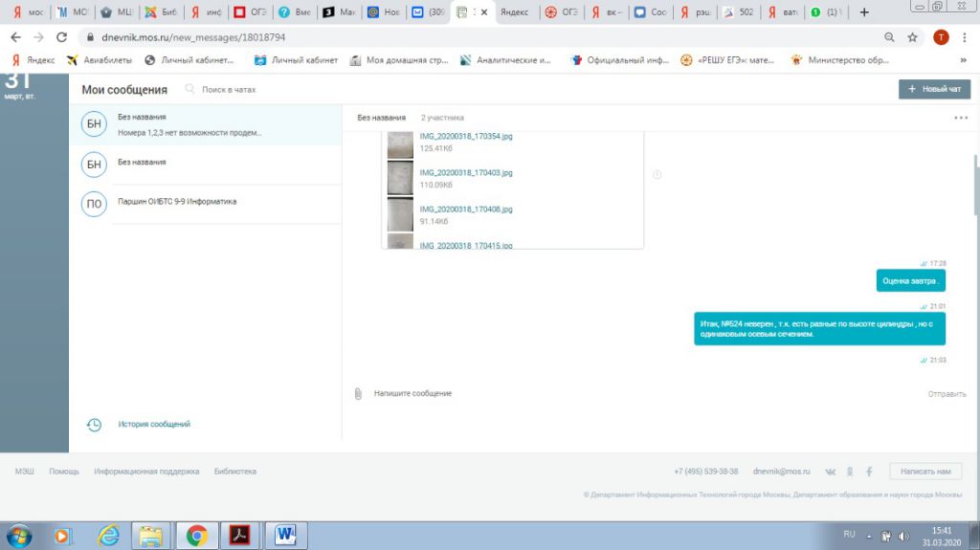This screenshot has width=980, height=550.
Task: Switch to the 502 browser tab
Action: pyautogui.click(x=740, y=11)
